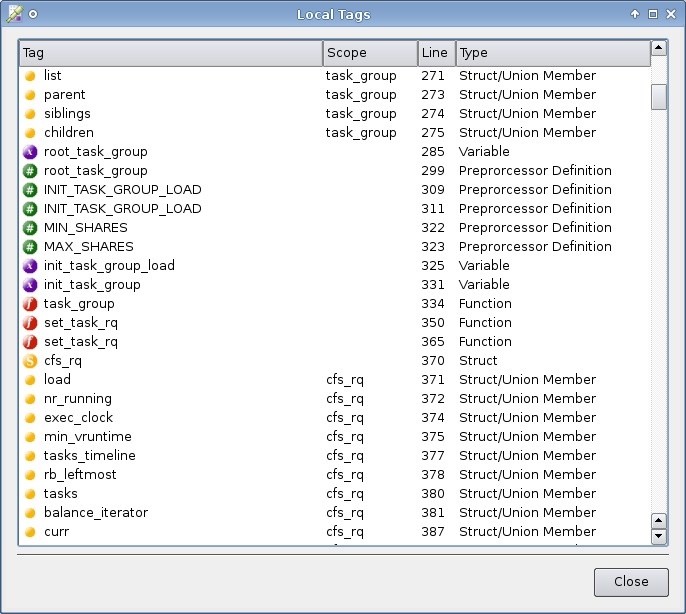Click the yellow icon for tasks line 380
The height and width of the screenshot is (614, 686).
tap(30, 494)
